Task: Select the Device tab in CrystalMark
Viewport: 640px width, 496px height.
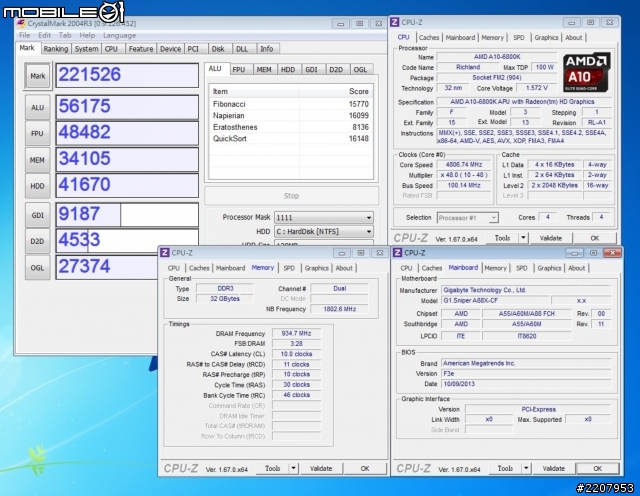Action: [x=170, y=49]
